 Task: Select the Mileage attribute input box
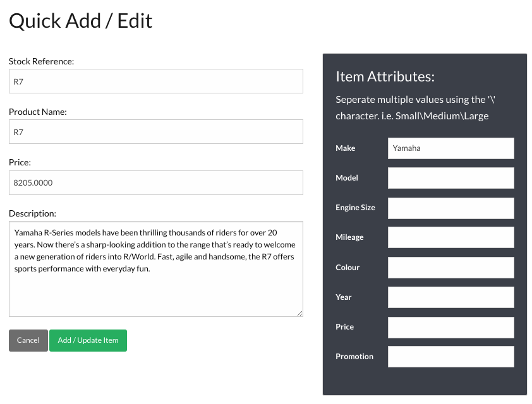[450, 237]
